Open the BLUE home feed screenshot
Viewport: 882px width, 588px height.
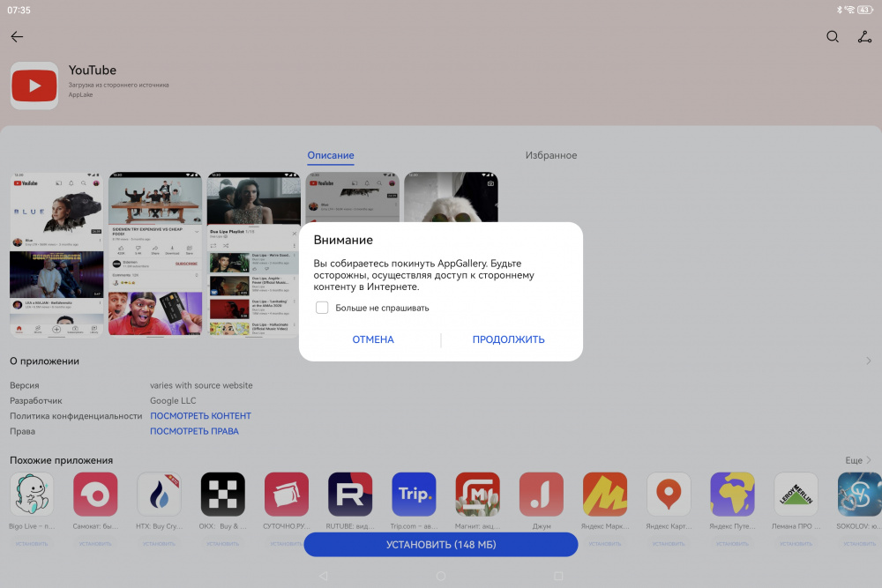[56, 254]
